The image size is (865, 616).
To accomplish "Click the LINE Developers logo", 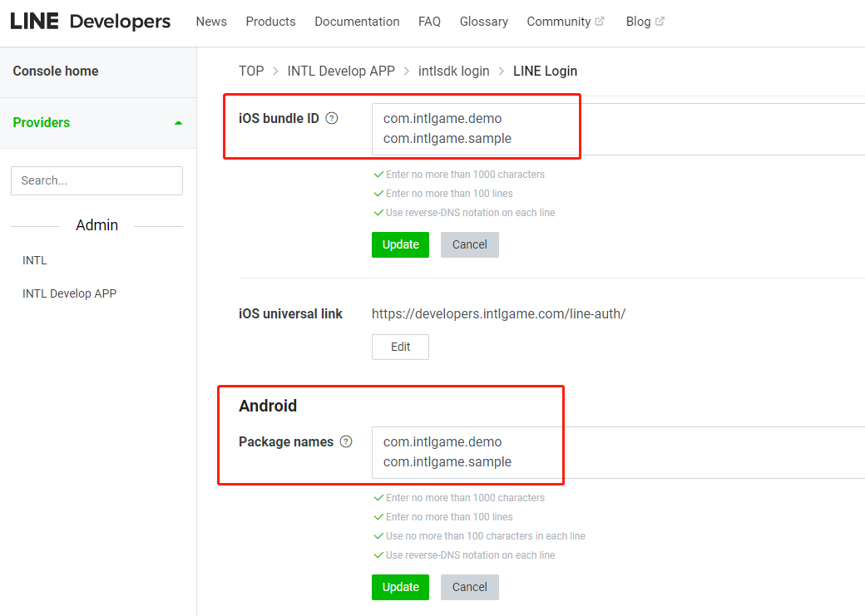I will 89,21.
